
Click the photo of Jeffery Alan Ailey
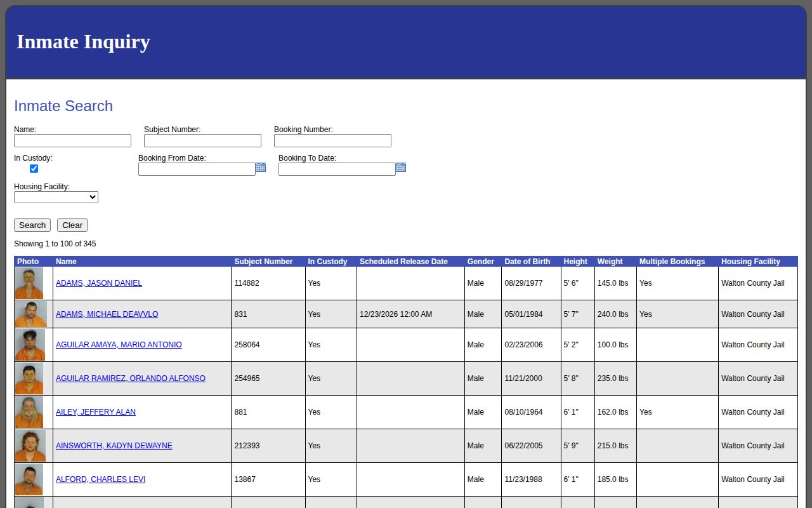[29, 412]
